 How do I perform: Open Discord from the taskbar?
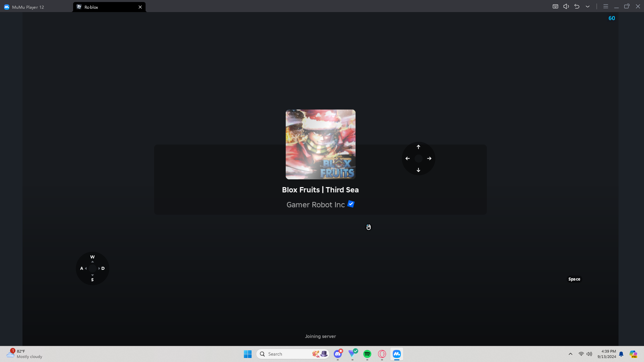338,354
